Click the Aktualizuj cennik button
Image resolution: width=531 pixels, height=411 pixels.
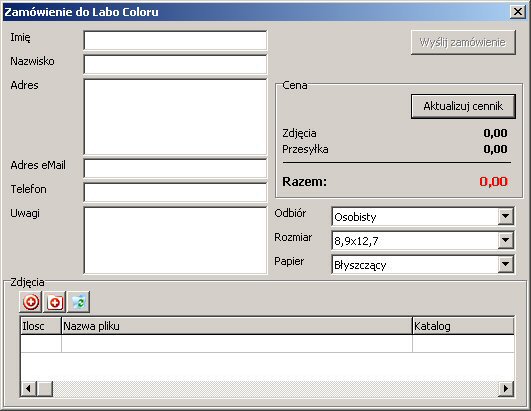point(463,106)
